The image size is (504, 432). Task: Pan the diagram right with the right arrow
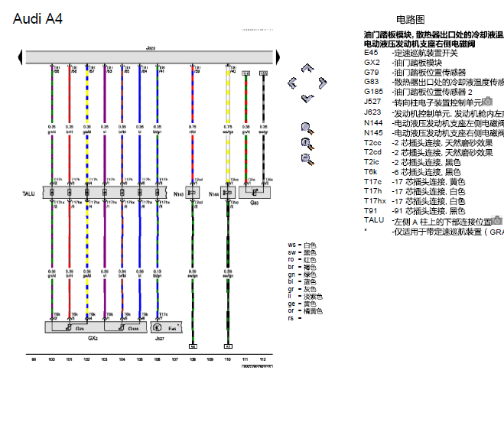[323, 83]
